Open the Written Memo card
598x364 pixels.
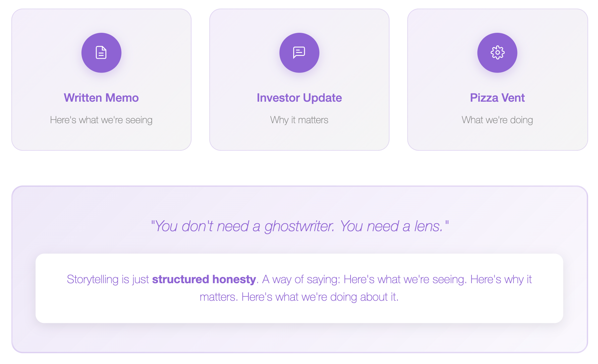click(101, 79)
